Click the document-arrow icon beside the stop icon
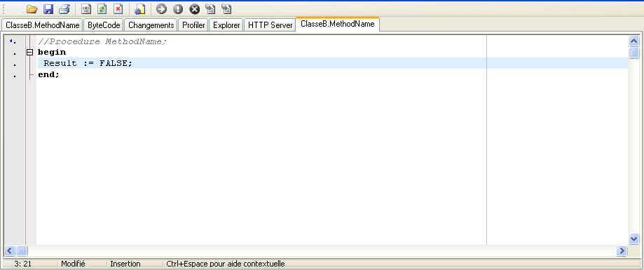Viewport: 644px width, 270px height. (210, 8)
